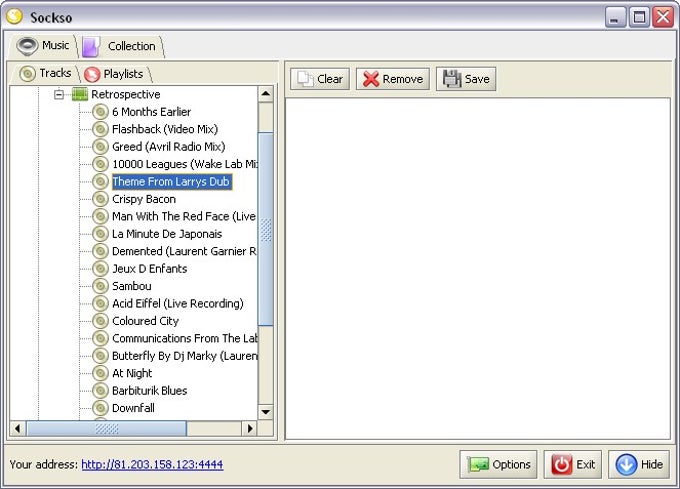Click disc icon beside Downfall
680x489 pixels.
[x=100, y=408]
